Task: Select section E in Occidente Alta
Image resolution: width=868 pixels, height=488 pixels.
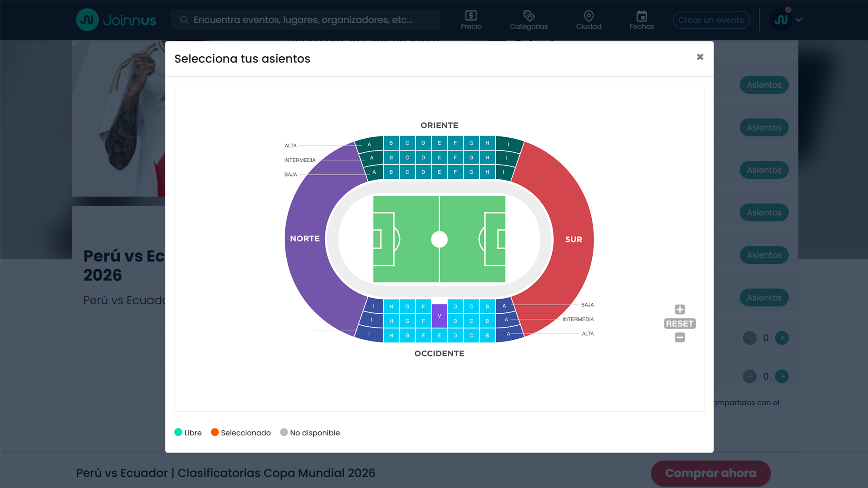Action: click(x=439, y=336)
